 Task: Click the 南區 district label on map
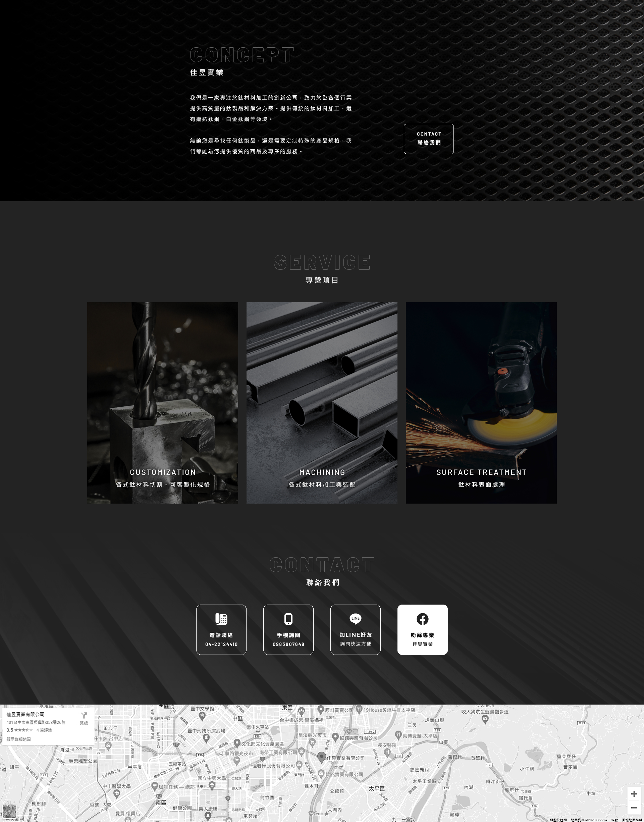click(x=161, y=803)
